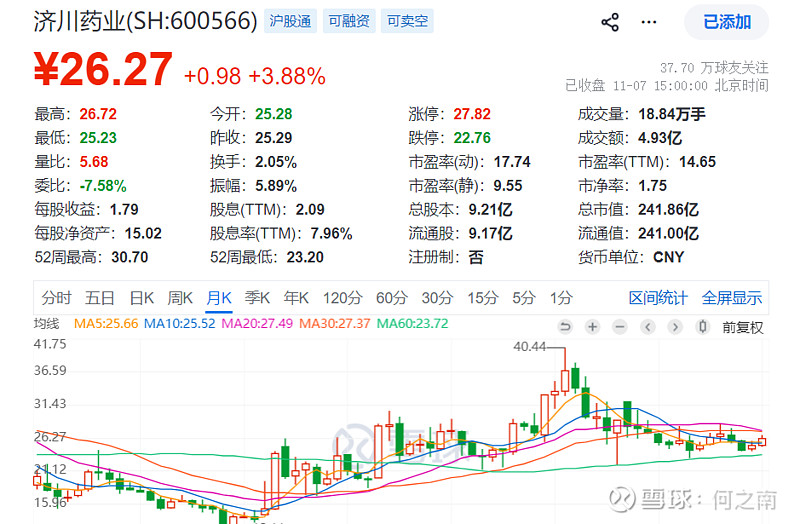This screenshot has width=800, height=524.
Task: Switch to the 五日 chart tab
Action: point(99,297)
